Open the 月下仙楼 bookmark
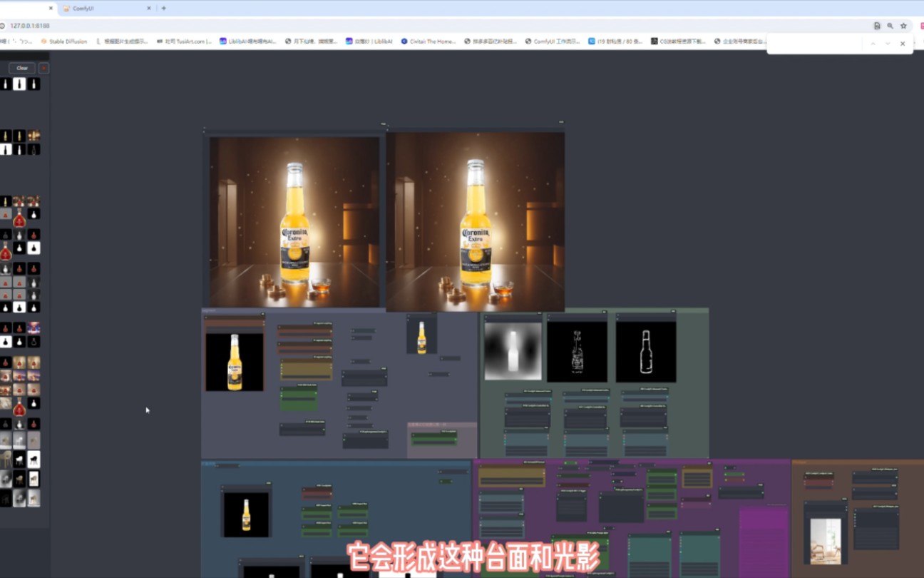The image size is (924, 578). (312, 41)
